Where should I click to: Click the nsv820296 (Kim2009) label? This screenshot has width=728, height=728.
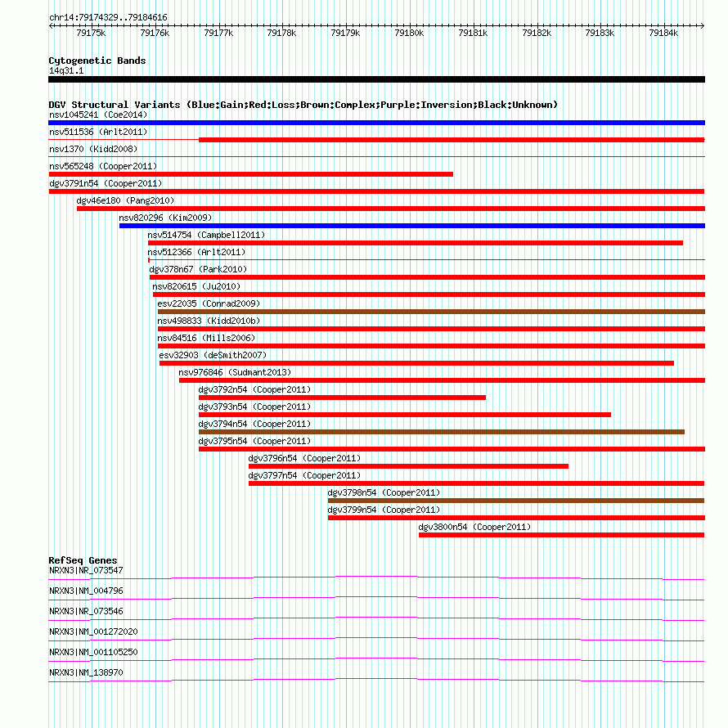(165, 218)
